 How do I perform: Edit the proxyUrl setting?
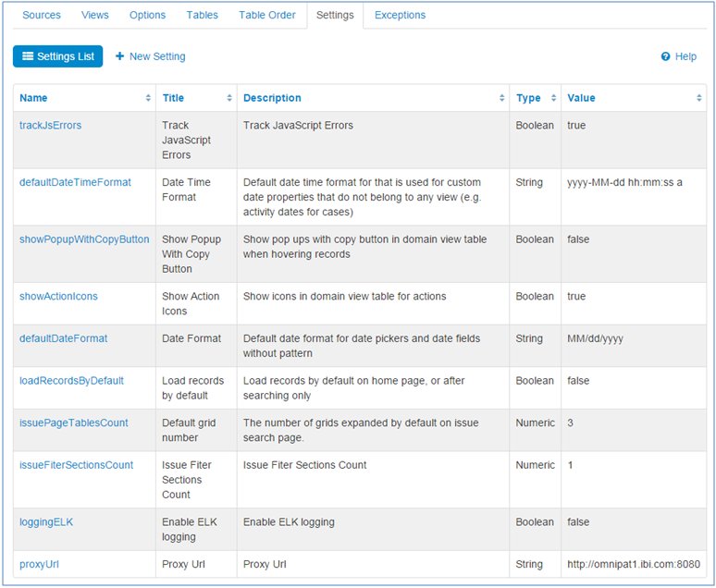(x=39, y=565)
